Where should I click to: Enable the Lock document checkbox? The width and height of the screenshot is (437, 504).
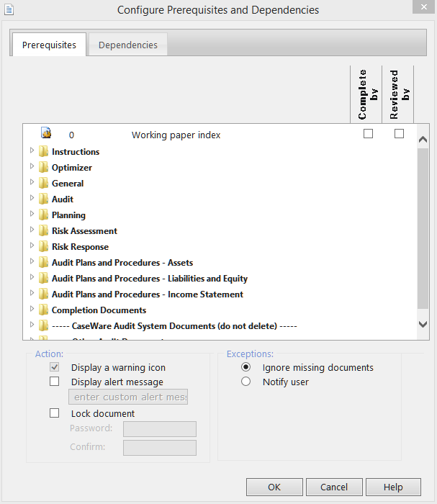pos(54,413)
